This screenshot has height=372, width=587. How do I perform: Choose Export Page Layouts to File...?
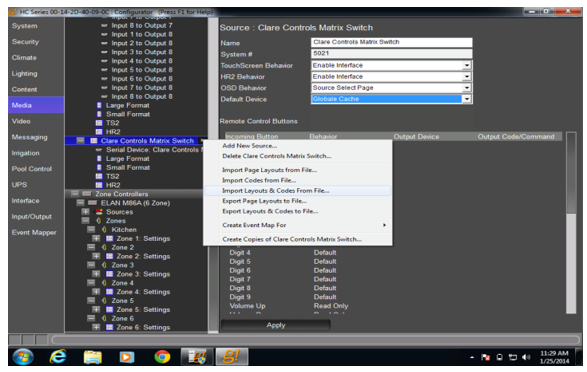[x=298, y=201]
